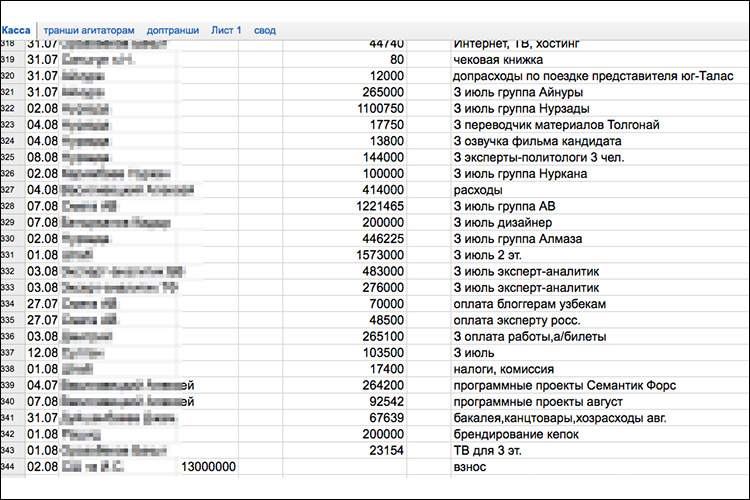Select cell 3 июль 2 эт.
Viewport: 750px width, 500px height.
(600, 255)
